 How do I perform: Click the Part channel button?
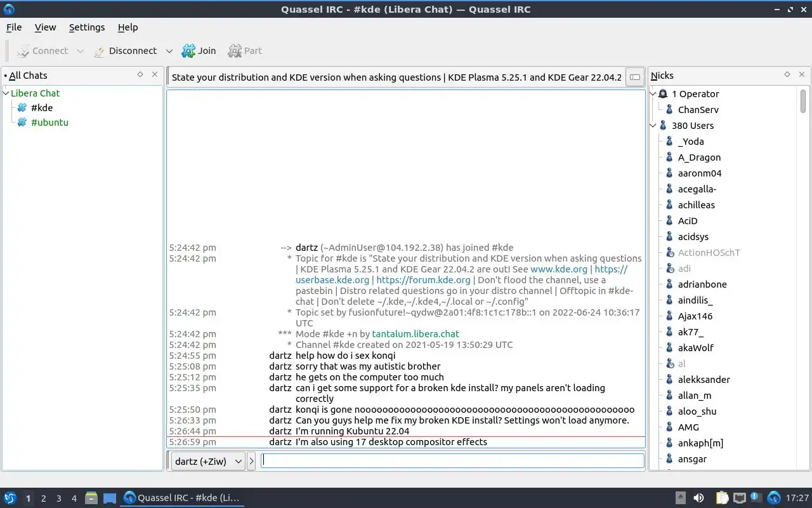pyautogui.click(x=245, y=51)
